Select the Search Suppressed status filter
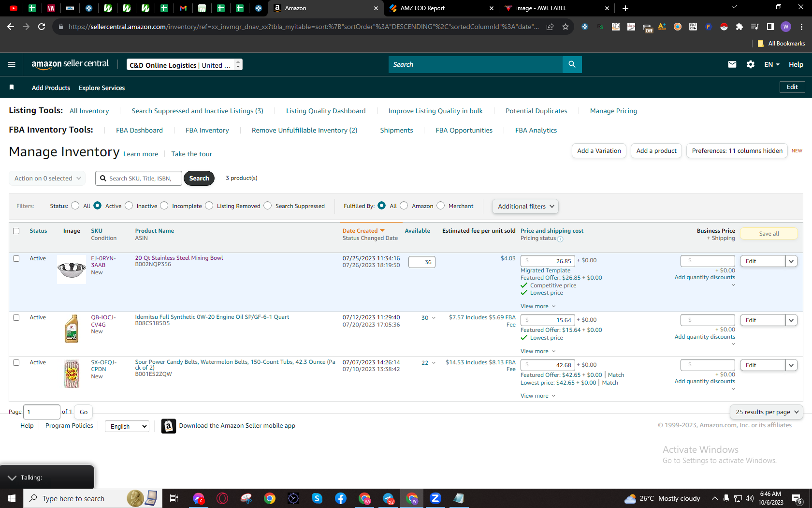This screenshot has width=812, height=508. point(267,206)
